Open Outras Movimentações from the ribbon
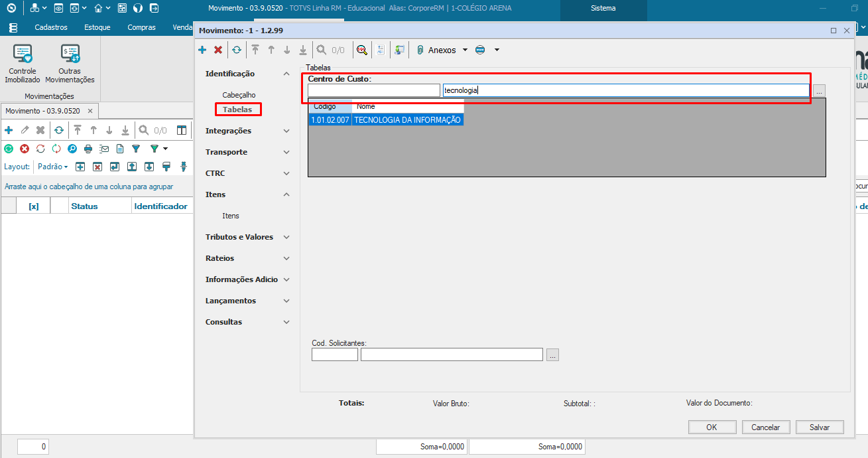The height and width of the screenshot is (458, 868). [x=70, y=64]
